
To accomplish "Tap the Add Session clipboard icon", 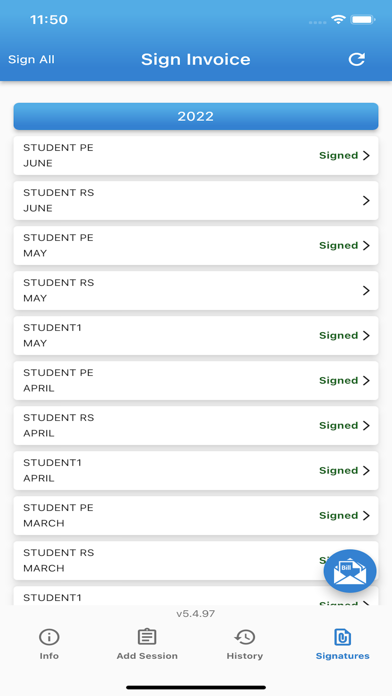I will tap(147, 637).
